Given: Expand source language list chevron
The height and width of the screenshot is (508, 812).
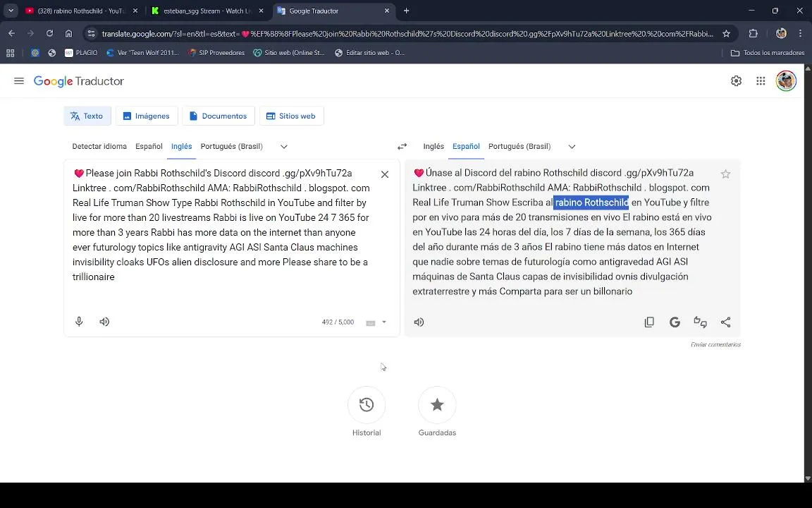Looking at the screenshot, I should coord(284,147).
